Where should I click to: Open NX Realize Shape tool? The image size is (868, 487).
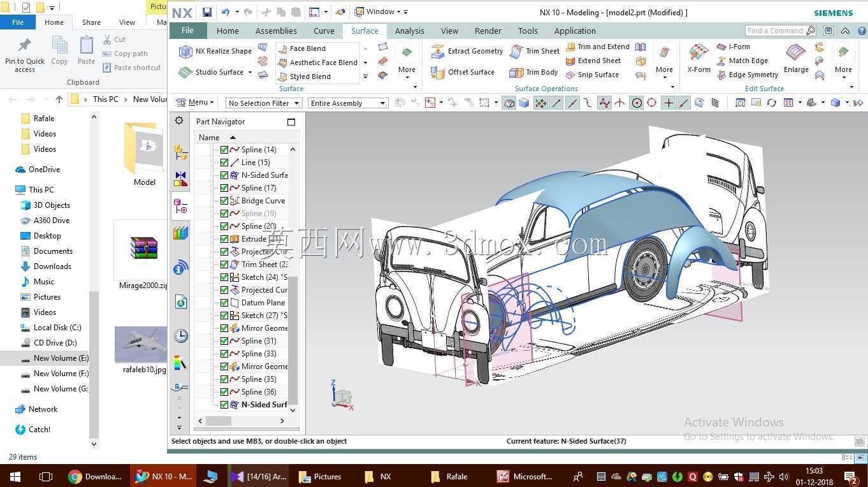pos(215,51)
